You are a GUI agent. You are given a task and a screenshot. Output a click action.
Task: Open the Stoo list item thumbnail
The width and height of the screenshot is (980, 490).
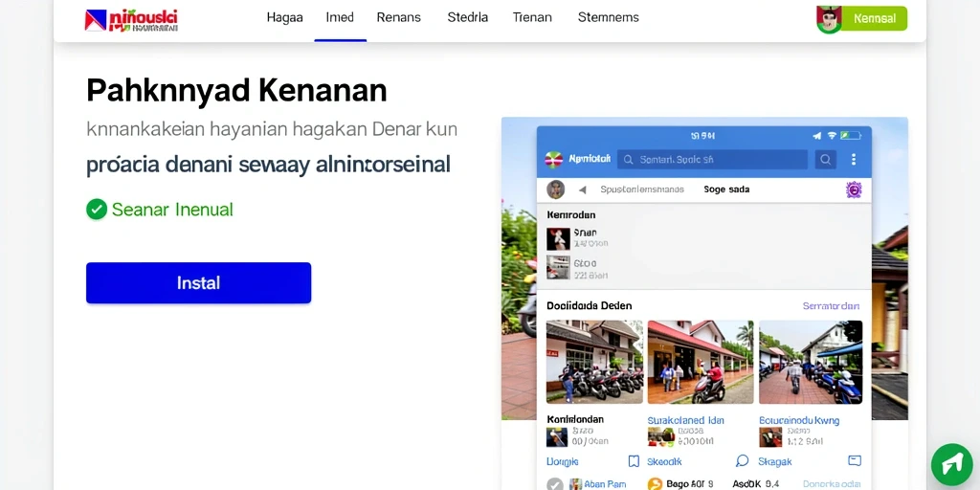pyautogui.click(x=558, y=268)
